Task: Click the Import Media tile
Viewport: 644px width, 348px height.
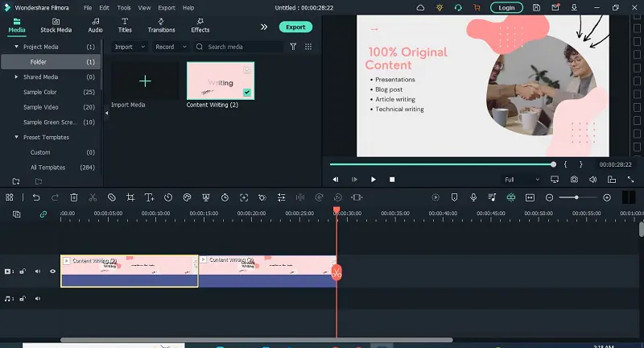Action: tap(145, 81)
